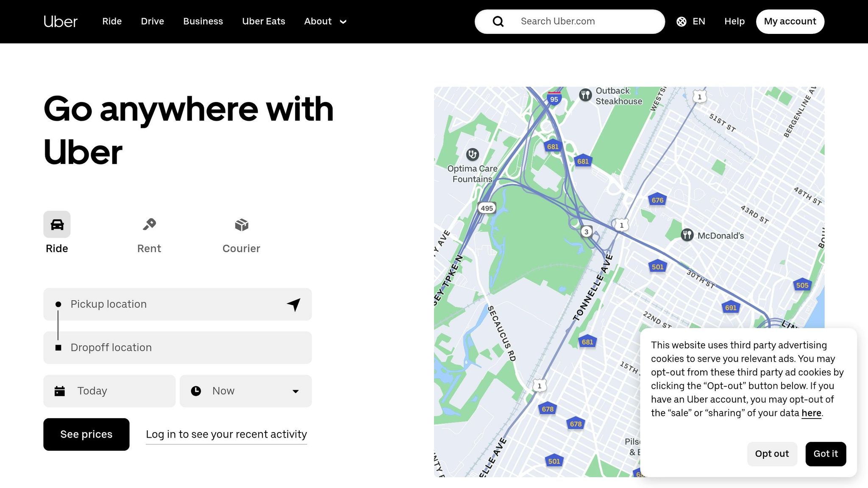
Task: Open the Help link
Action: (734, 21)
